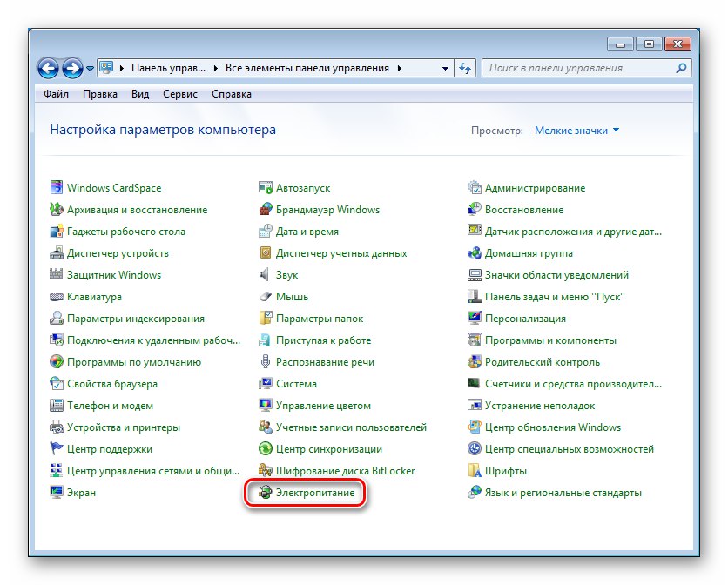Open Свойства браузера link

pyautogui.click(x=111, y=384)
